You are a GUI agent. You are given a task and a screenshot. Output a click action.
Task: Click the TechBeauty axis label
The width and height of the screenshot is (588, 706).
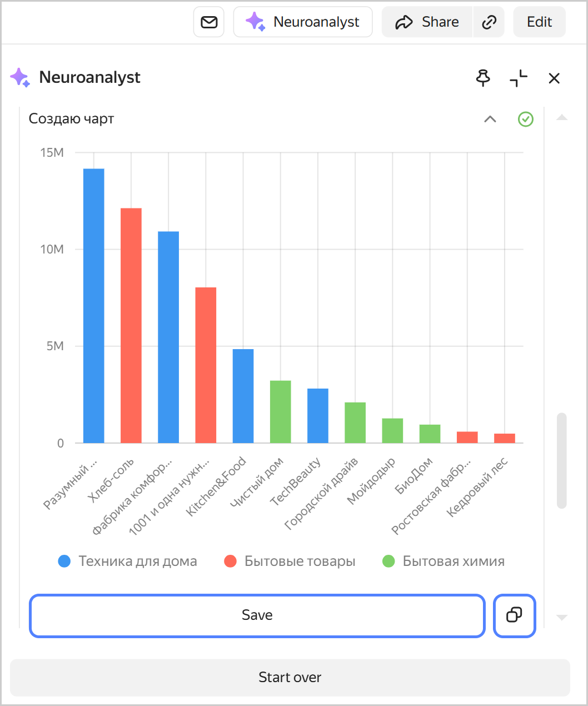tap(296, 481)
